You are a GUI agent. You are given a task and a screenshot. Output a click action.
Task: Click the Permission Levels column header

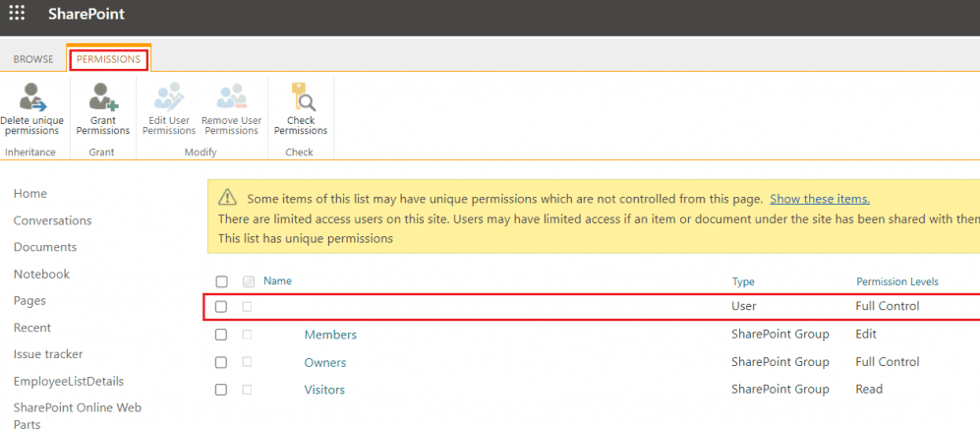point(896,281)
